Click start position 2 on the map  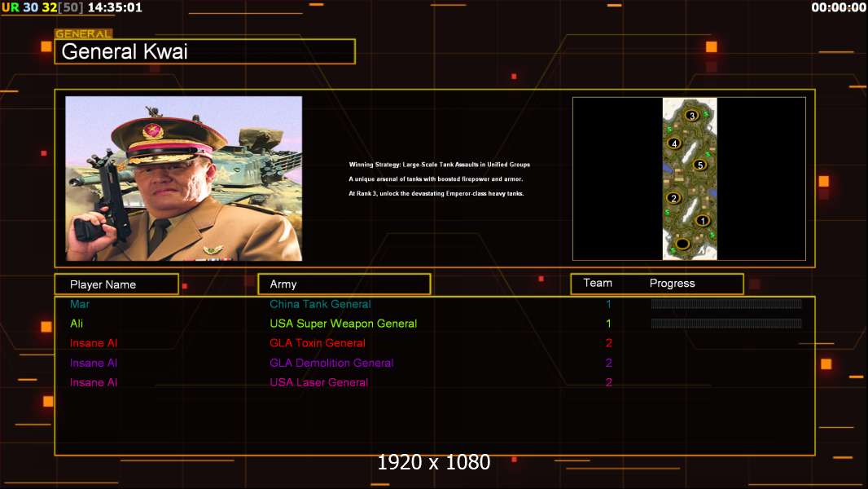[673, 198]
